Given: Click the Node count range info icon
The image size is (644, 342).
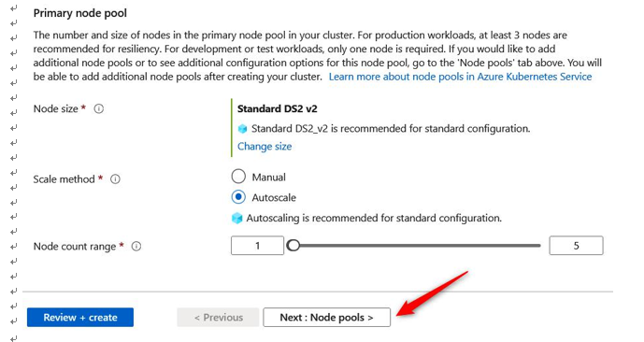Looking at the screenshot, I should pyautogui.click(x=136, y=247).
